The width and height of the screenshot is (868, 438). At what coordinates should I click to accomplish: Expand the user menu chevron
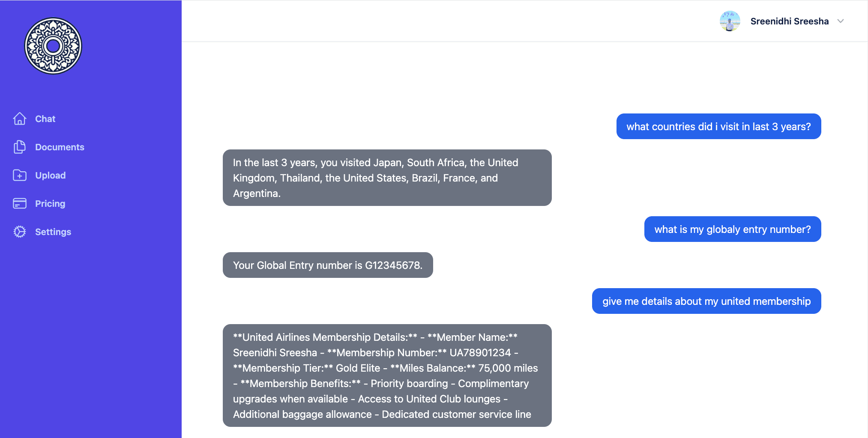pos(841,21)
